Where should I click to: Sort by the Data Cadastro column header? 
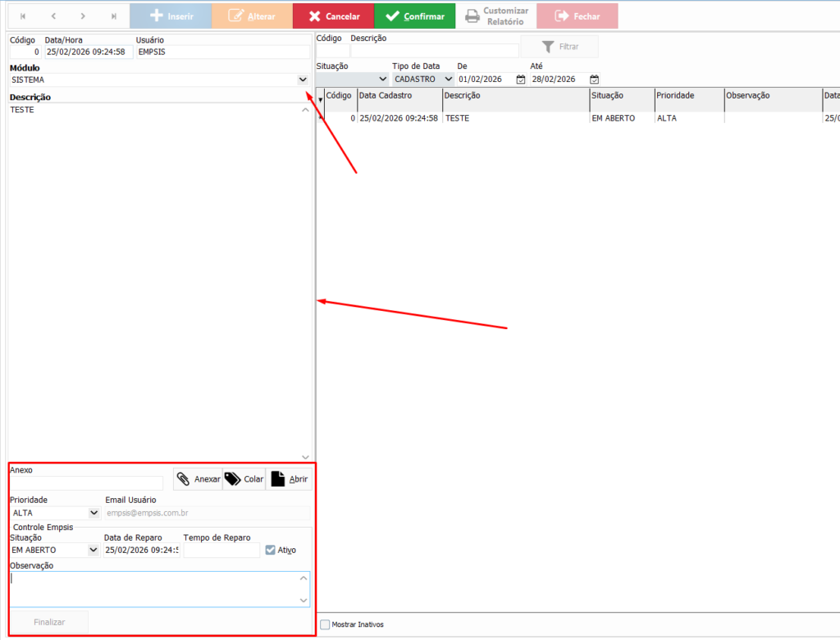(399, 96)
